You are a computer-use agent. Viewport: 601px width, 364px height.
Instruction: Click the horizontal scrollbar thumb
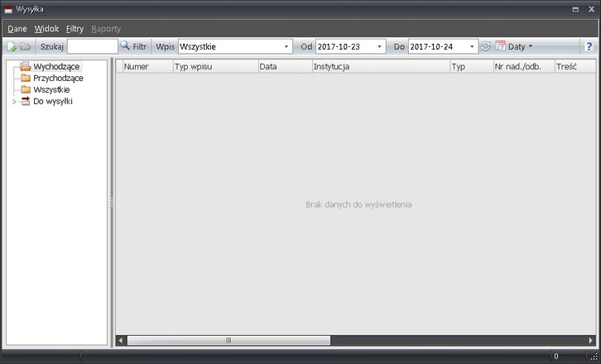228,340
